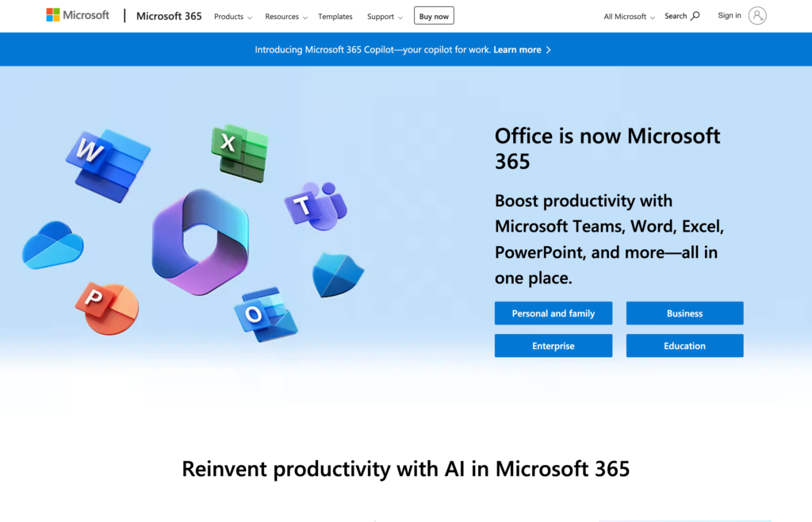Click the 'Boost productivity with Microsoft Teams' paragraph
The height and width of the screenshot is (522, 812).
tap(610, 240)
